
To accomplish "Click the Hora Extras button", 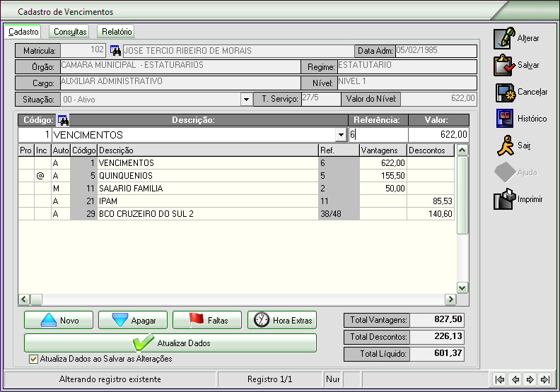I will (x=282, y=321).
